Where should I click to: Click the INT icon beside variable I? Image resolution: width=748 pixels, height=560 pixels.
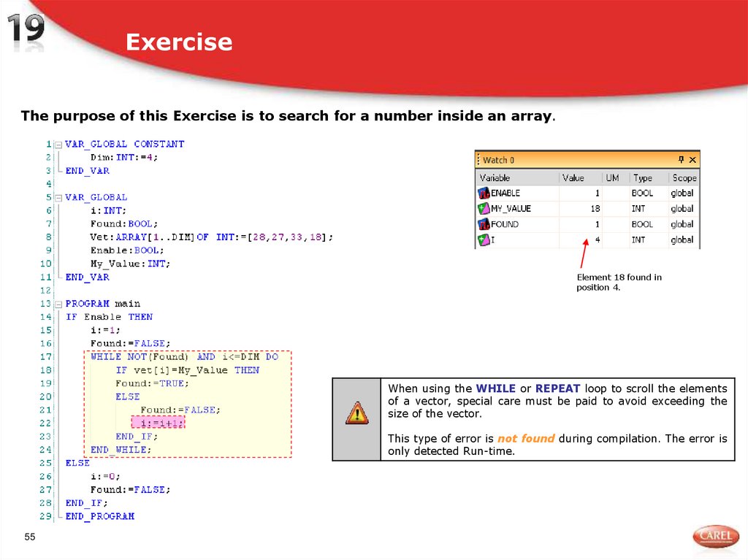[484, 240]
